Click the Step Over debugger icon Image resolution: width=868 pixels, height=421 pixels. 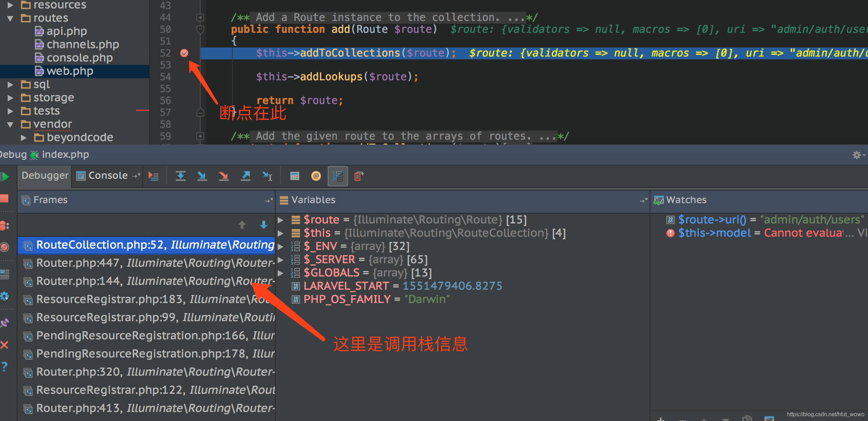coord(180,176)
